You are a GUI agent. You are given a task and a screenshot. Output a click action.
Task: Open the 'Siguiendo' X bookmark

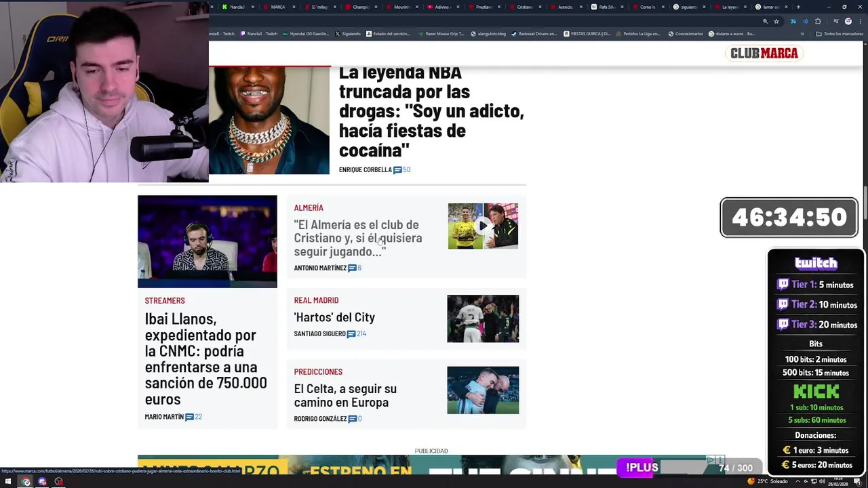(x=348, y=34)
